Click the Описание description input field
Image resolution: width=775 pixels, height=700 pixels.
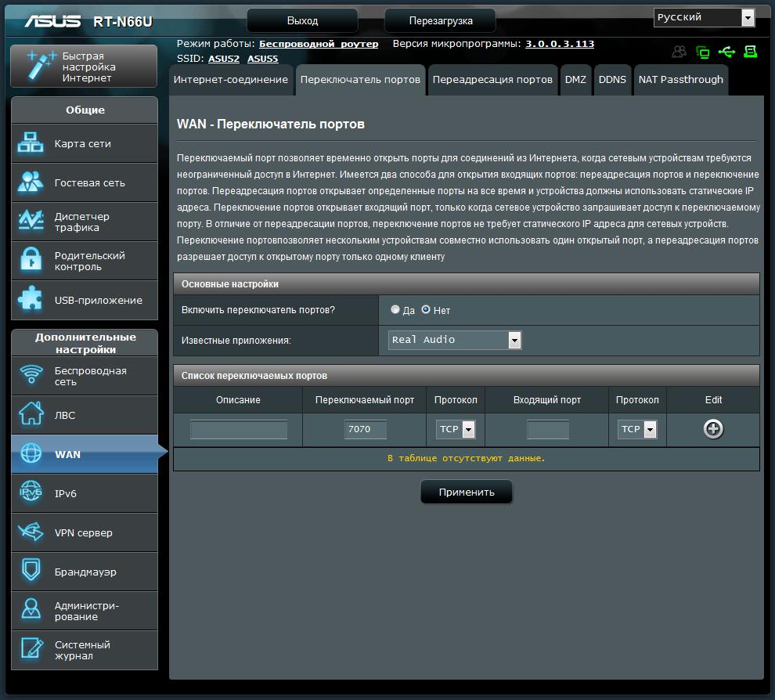pos(239,429)
